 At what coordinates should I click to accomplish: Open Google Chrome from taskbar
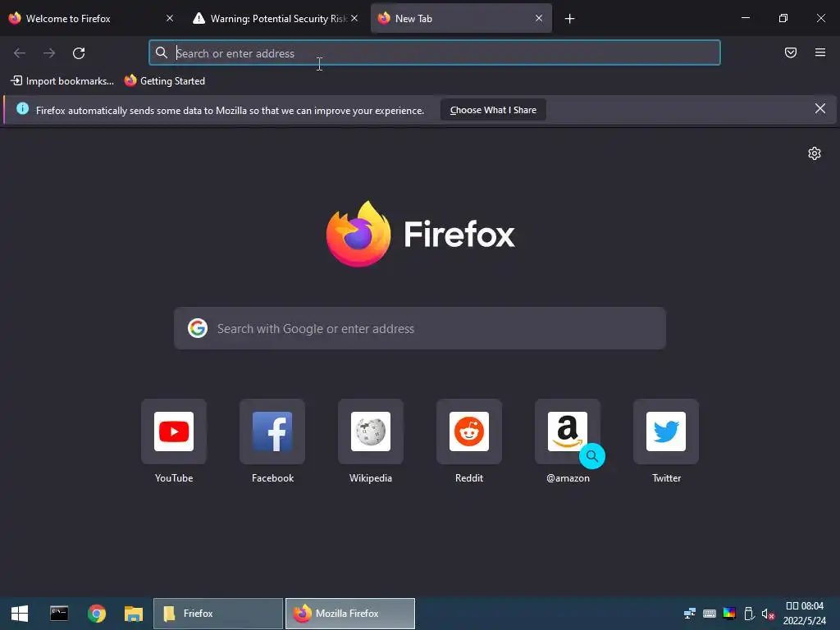[x=97, y=614]
